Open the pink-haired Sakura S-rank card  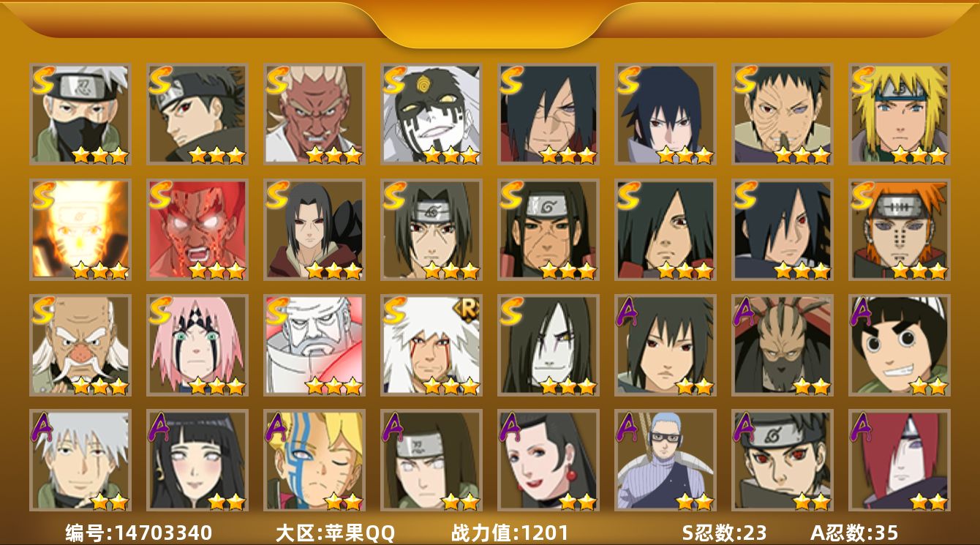pyautogui.click(x=197, y=345)
